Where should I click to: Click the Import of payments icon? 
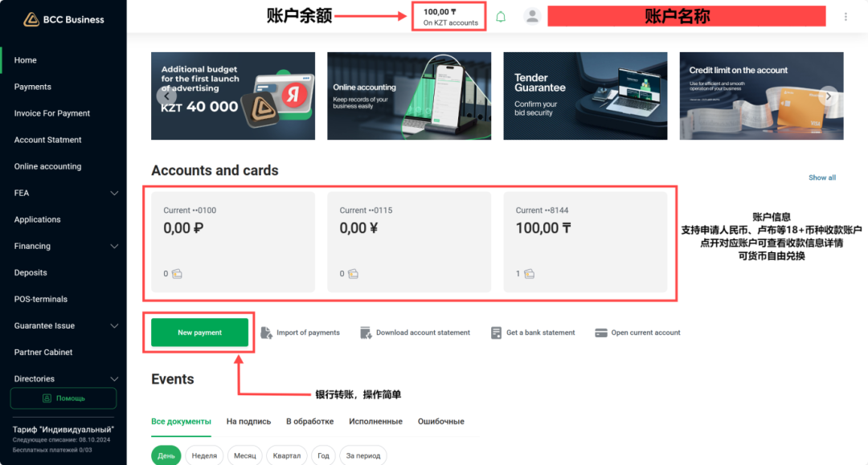267,332
